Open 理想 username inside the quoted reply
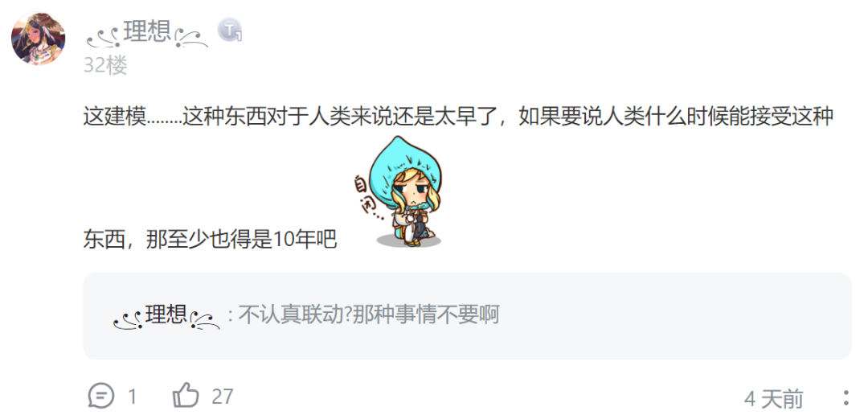Viewport: 868px width, 415px height. [x=166, y=314]
